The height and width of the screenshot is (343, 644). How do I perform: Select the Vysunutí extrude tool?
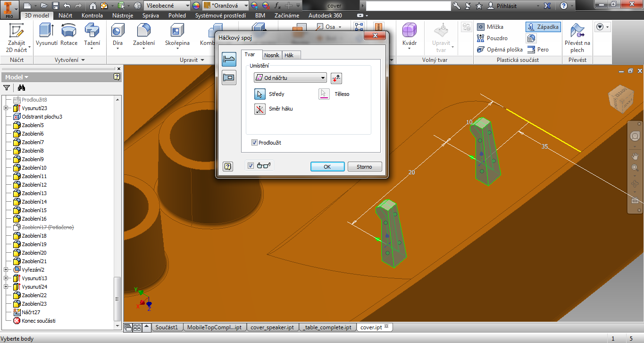(46, 35)
